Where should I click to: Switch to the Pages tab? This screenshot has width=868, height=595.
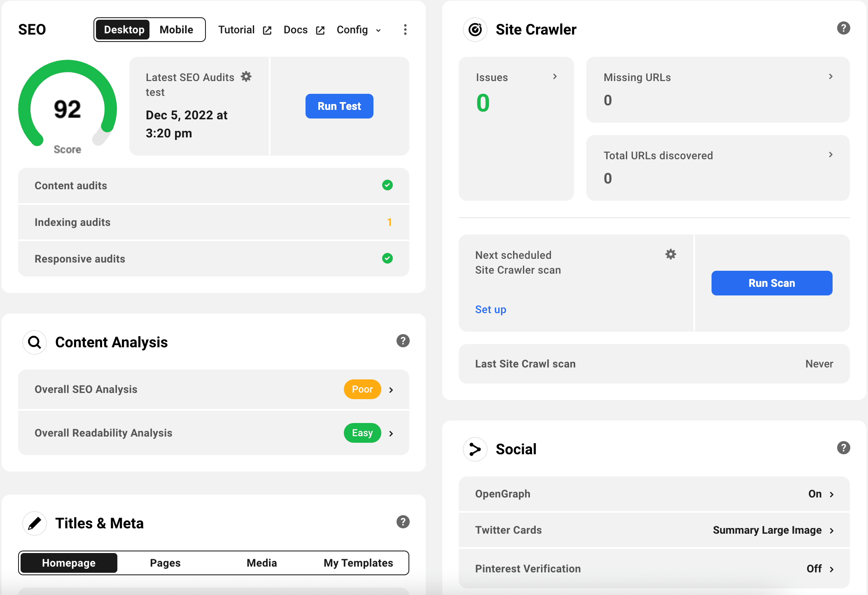click(x=165, y=563)
